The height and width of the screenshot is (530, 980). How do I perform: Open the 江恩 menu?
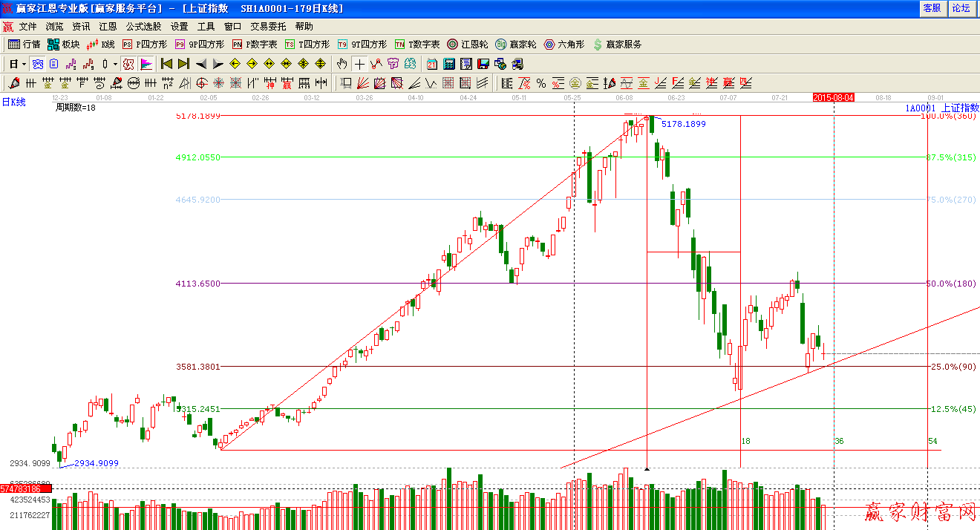point(108,26)
